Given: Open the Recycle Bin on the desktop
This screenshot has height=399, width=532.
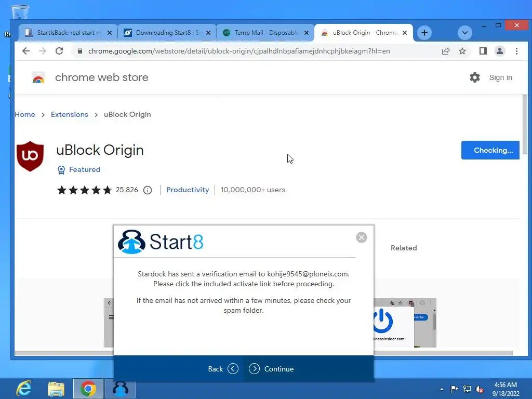Looking at the screenshot, I should click(20, 12).
